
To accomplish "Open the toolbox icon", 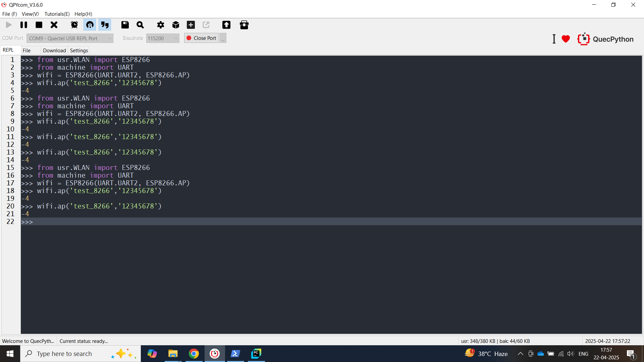I will click(x=244, y=25).
